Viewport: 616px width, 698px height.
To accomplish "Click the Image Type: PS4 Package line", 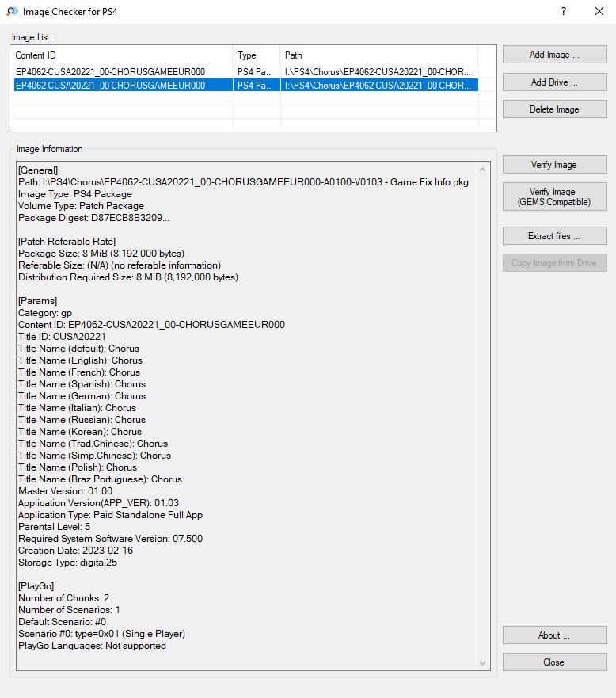I will click(x=75, y=194).
